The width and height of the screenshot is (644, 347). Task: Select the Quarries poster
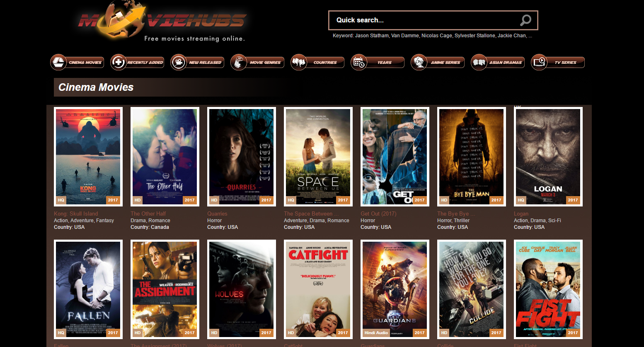242,157
